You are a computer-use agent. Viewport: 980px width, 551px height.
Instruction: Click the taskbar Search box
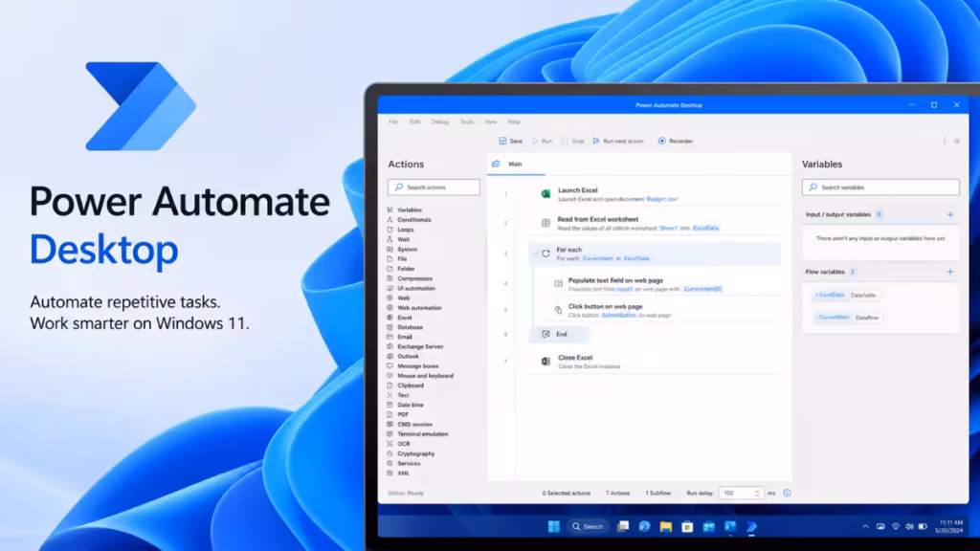(589, 527)
